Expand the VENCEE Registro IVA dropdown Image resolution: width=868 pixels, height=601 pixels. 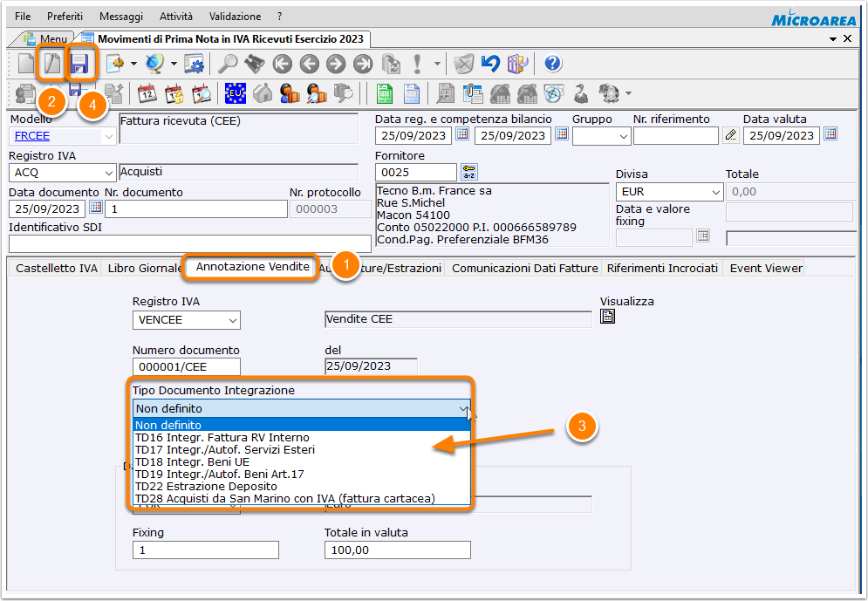[233, 320]
